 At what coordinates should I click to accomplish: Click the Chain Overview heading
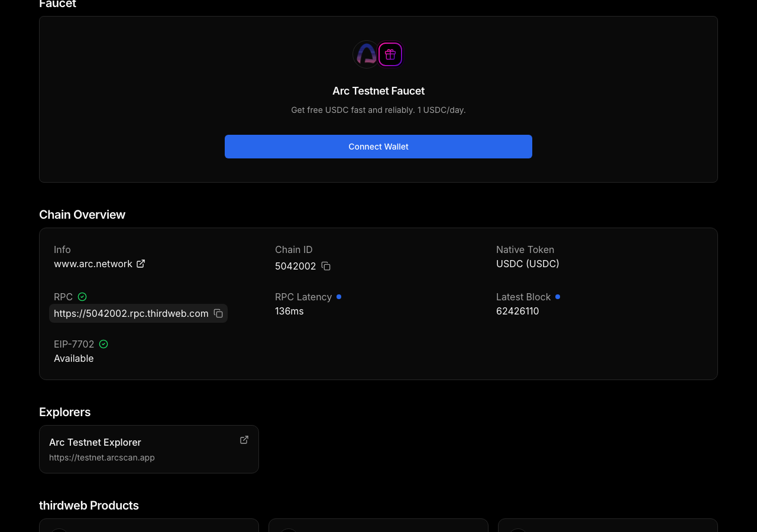pyautogui.click(x=82, y=215)
